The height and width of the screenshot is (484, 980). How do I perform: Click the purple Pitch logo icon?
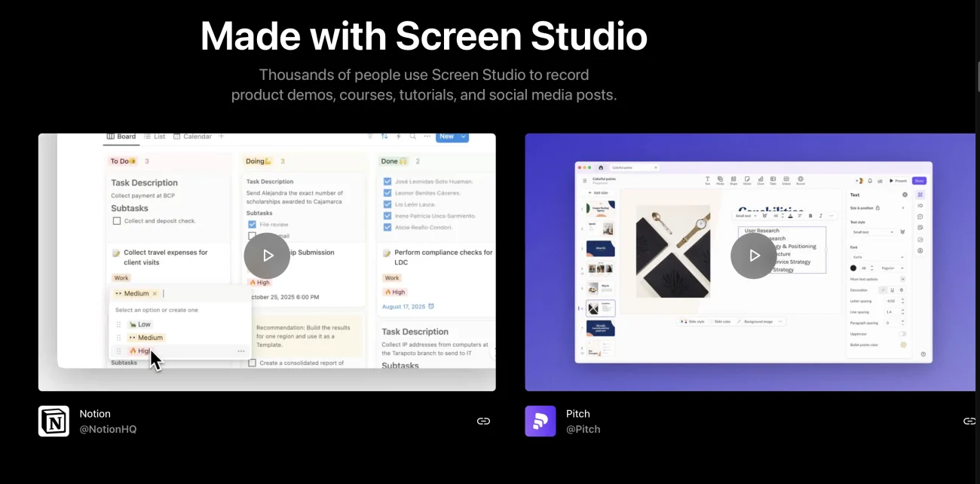tap(540, 421)
